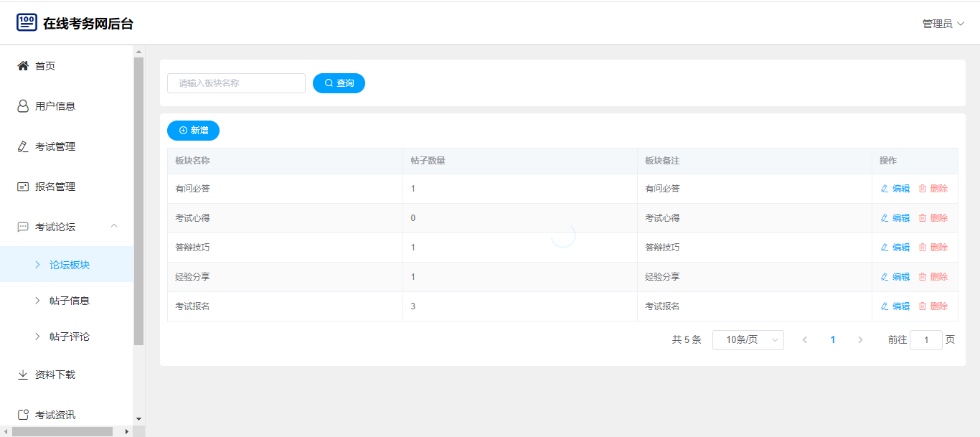This screenshot has width=980, height=437.
Task: Click the chat bubble icon beside 考试论坛
Action: click(x=23, y=227)
